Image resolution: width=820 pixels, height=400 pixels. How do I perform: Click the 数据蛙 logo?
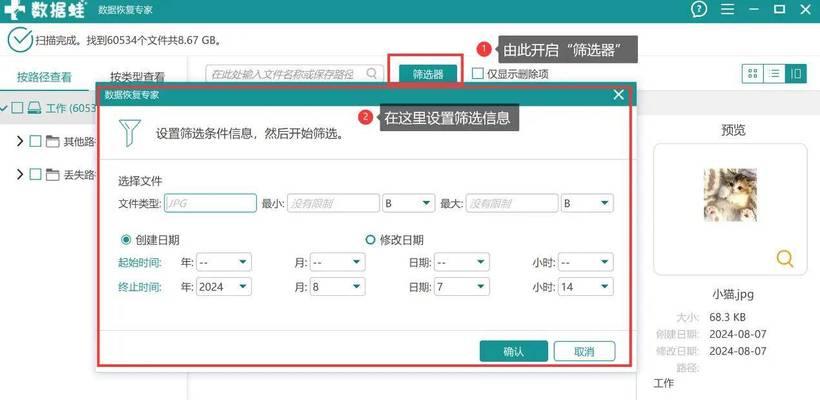pyautogui.click(x=44, y=9)
